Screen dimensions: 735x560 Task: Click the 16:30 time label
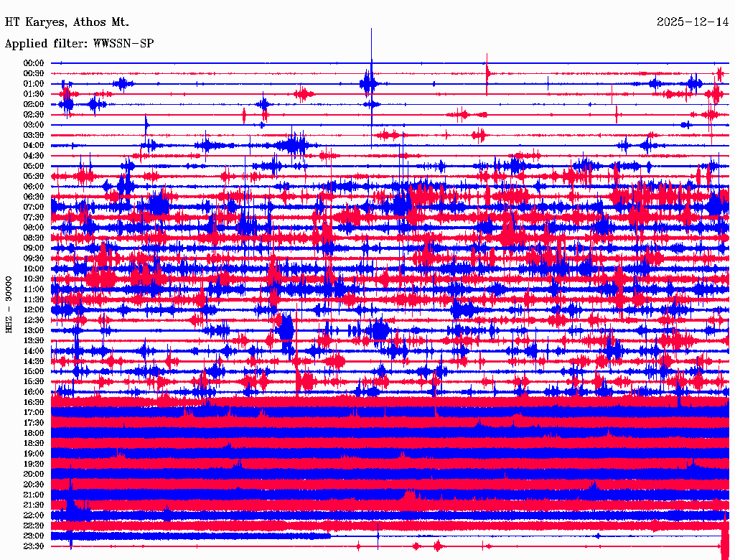click(34, 403)
